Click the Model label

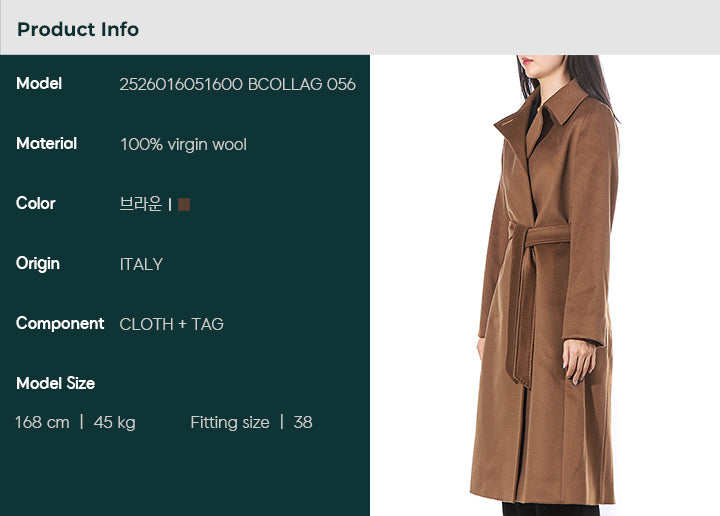pos(39,84)
